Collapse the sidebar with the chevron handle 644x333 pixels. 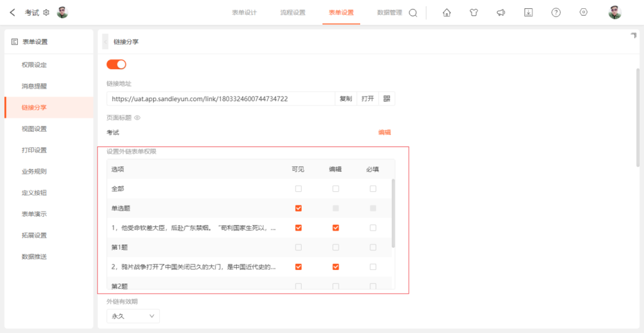tap(105, 42)
